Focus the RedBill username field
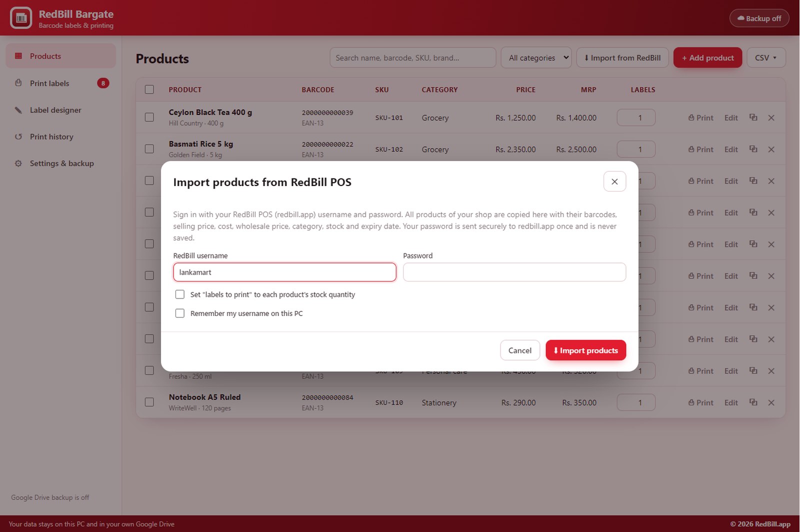This screenshot has height=532, width=800. [x=284, y=272]
